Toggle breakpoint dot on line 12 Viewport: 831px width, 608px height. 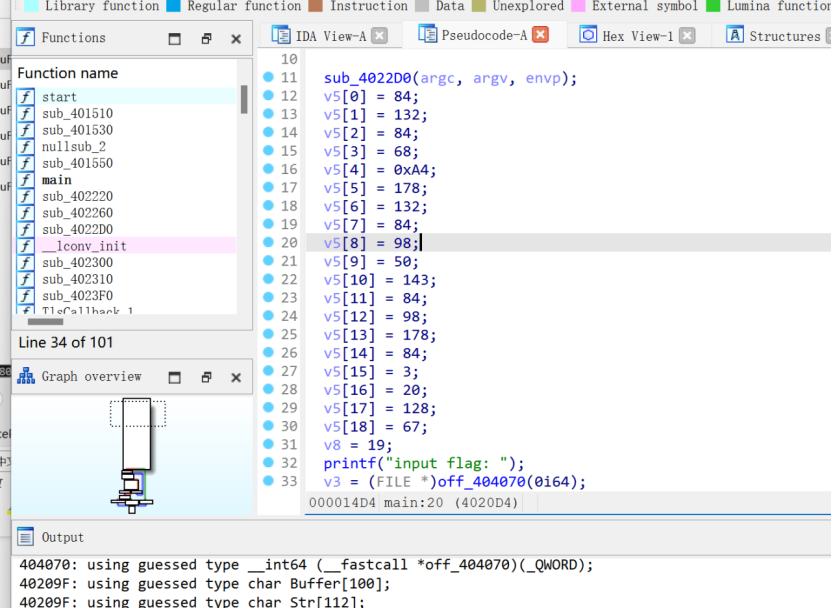[x=268, y=95]
